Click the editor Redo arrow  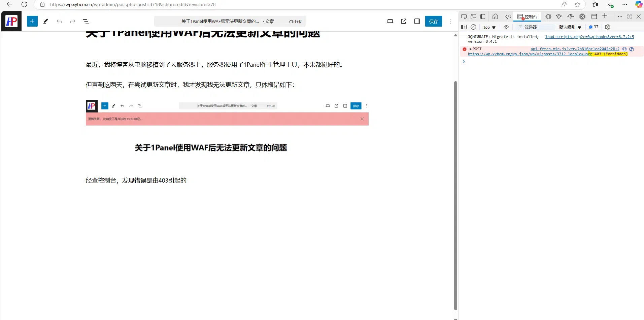(73, 21)
